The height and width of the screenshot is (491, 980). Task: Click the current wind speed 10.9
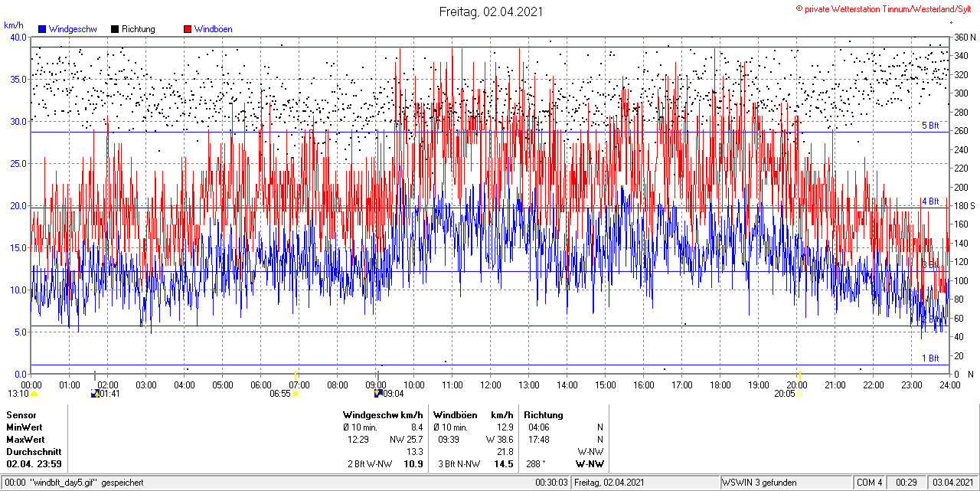(413, 464)
